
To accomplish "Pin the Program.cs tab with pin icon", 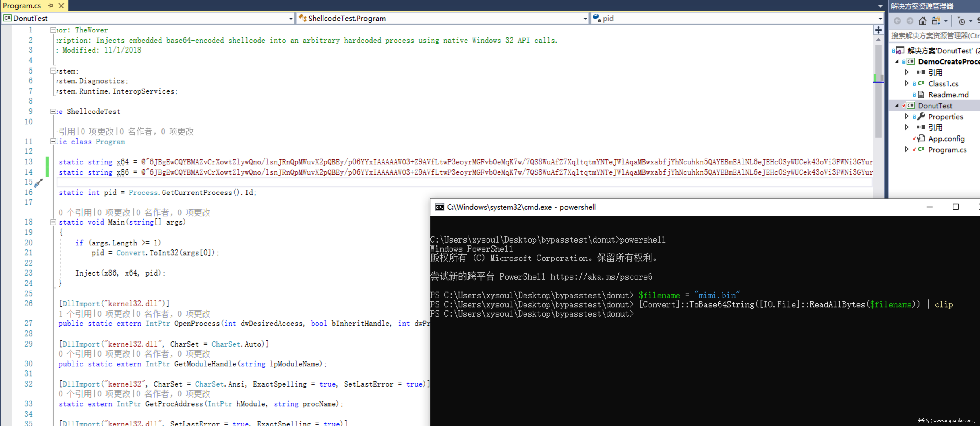I will (x=51, y=6).
